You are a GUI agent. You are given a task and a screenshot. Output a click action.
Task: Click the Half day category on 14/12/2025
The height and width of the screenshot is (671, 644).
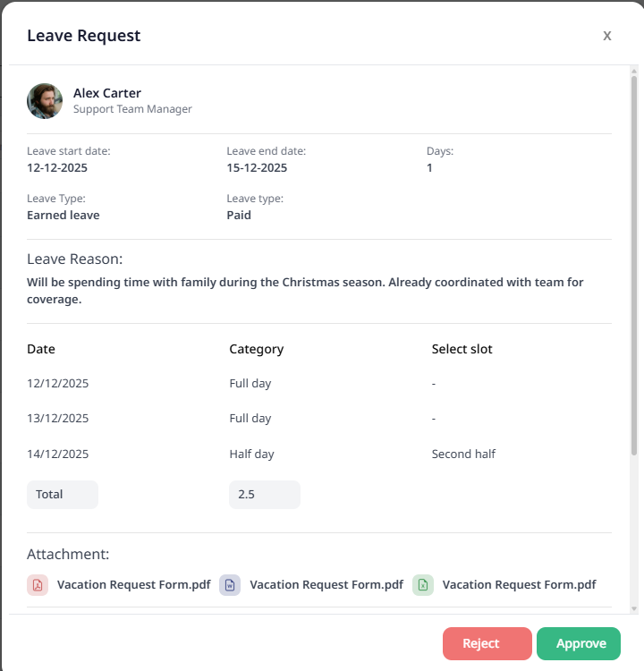251,454
